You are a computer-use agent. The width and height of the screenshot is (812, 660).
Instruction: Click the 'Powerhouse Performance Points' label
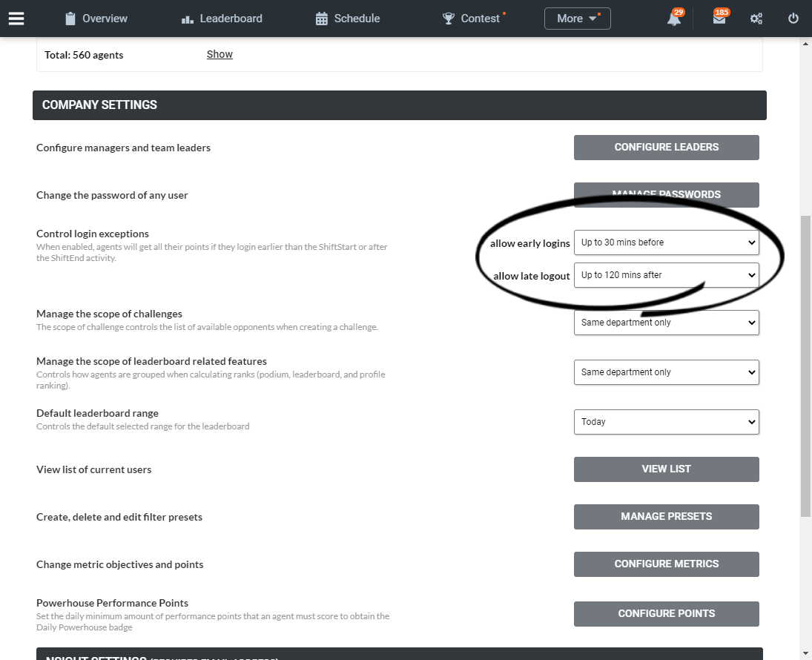pyautogui.click(x=113, y=603)
